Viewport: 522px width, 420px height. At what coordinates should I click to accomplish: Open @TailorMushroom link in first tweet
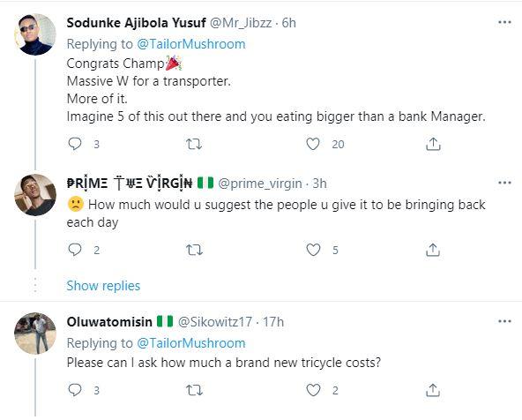[x=191, y=44]
